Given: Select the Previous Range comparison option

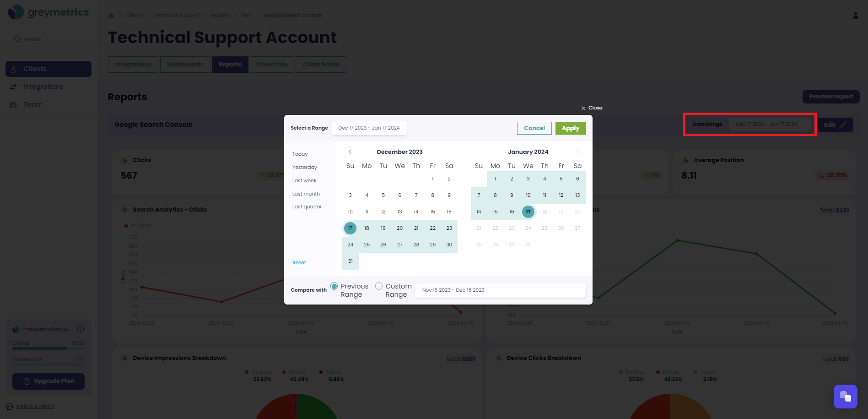Looking at the screenshot, I should (x=334, y=285).
